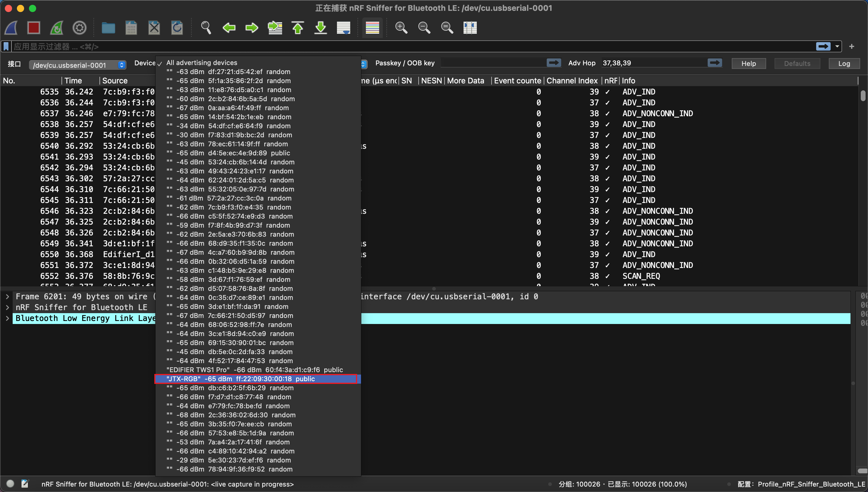
Task: Reset text to normal size icon
Action: point(447,27)
